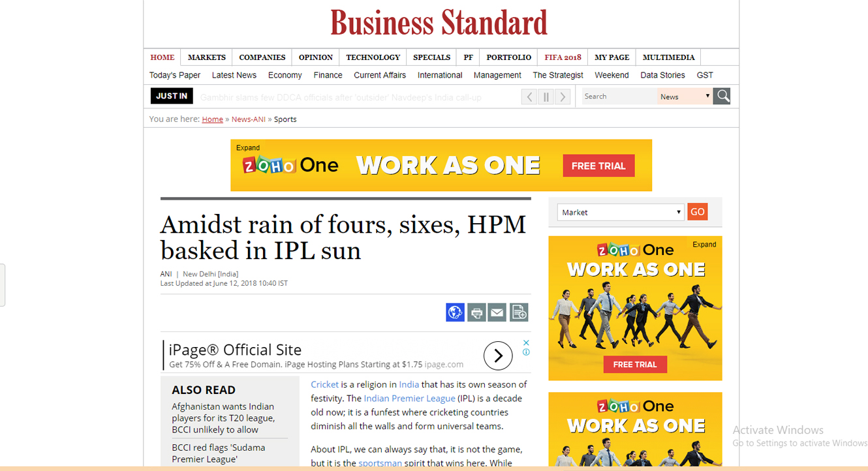Print the article using the printer icon
The height and width of the screenshot is (471, 868).
pyautogui.click(x=476, y=312)
